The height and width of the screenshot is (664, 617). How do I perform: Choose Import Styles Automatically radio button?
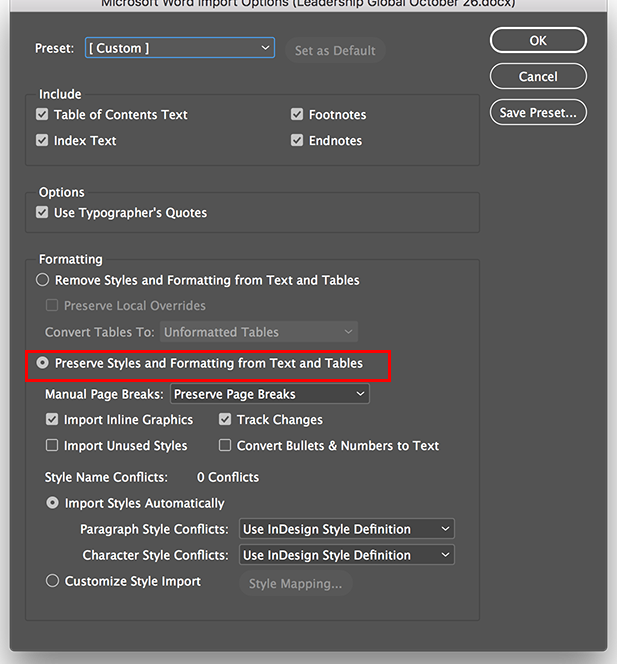point(53,504)
